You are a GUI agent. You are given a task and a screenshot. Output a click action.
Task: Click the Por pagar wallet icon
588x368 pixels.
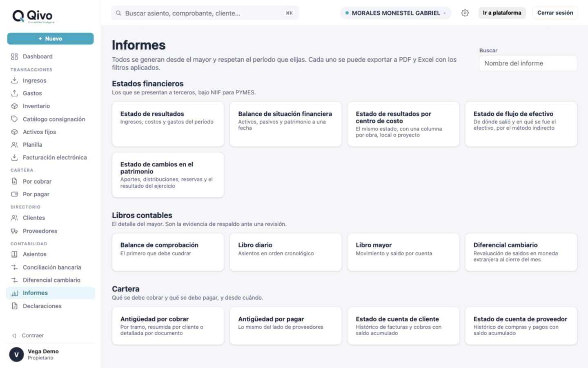pyautogui.click(x=14, y=194)
